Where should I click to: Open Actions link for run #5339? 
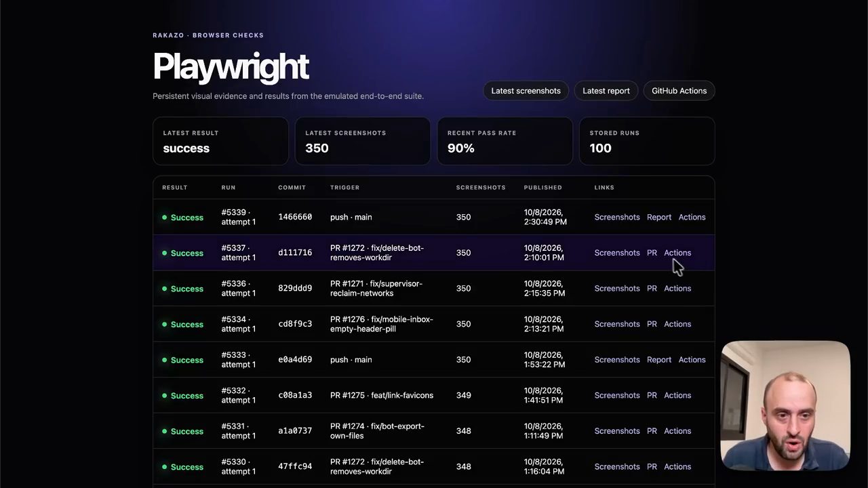pyautogui.click(x=692, y=217)
